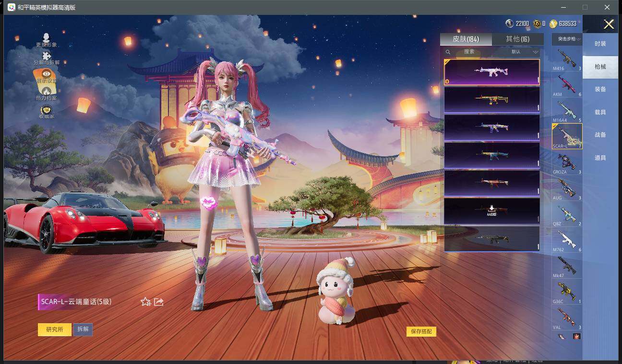
Task: Open the 枪械 category tab
Action: [600, 67]
